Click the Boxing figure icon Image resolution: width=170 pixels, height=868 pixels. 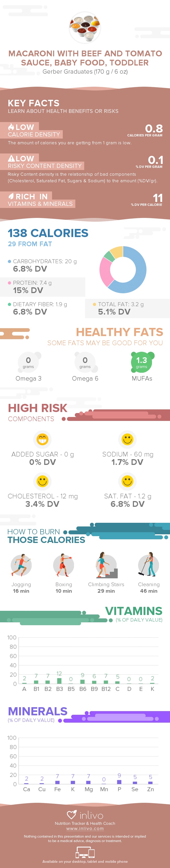[x=64, y=565]
